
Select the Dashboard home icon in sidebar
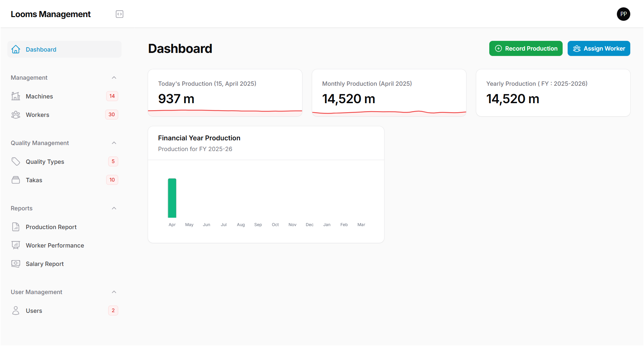[x=16, y=49]
